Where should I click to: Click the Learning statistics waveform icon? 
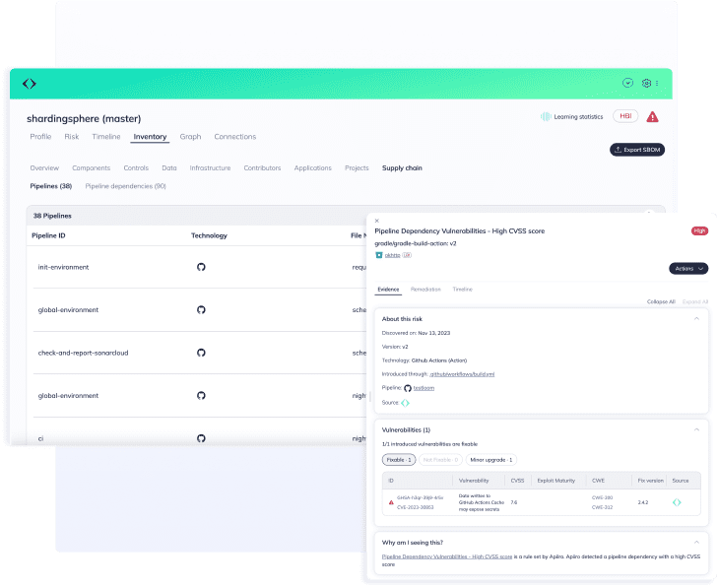click(545, 117)
